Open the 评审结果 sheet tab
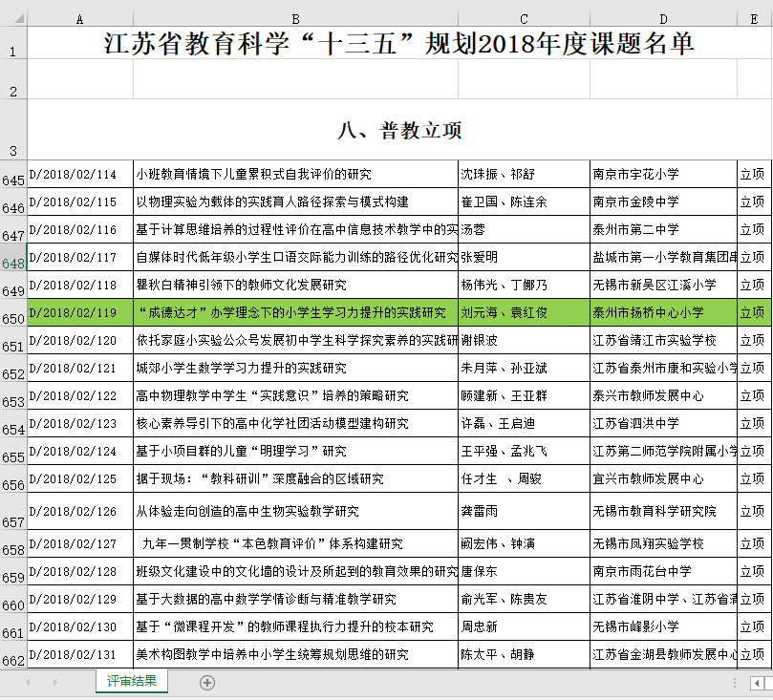773x700 pixels. point(132,682)
